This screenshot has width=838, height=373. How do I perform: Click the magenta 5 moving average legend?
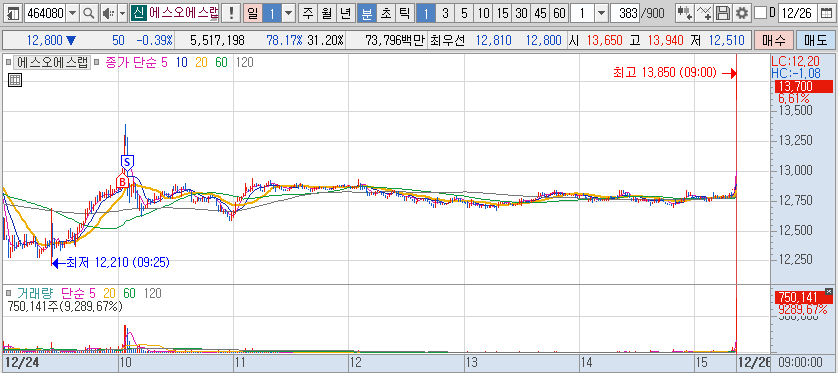click(165, 63)
